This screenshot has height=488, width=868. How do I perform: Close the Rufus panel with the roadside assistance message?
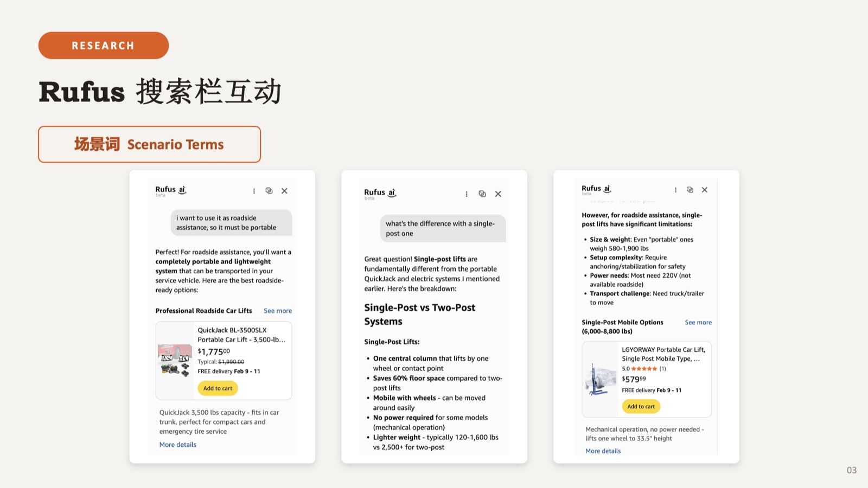point(284,191)
